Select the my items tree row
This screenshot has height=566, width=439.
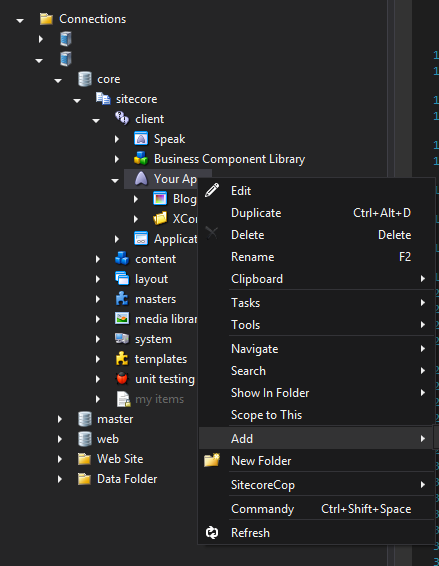[x=159, y=399]
